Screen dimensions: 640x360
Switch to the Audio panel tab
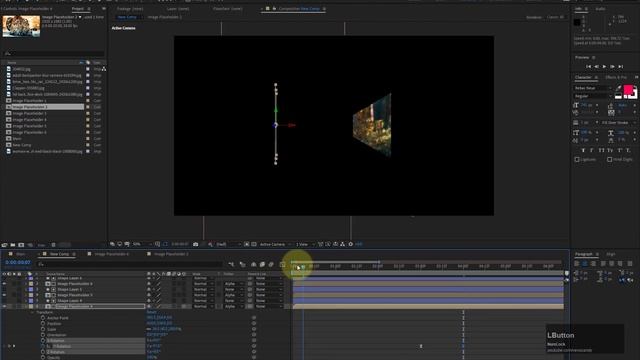coord(600,9)
